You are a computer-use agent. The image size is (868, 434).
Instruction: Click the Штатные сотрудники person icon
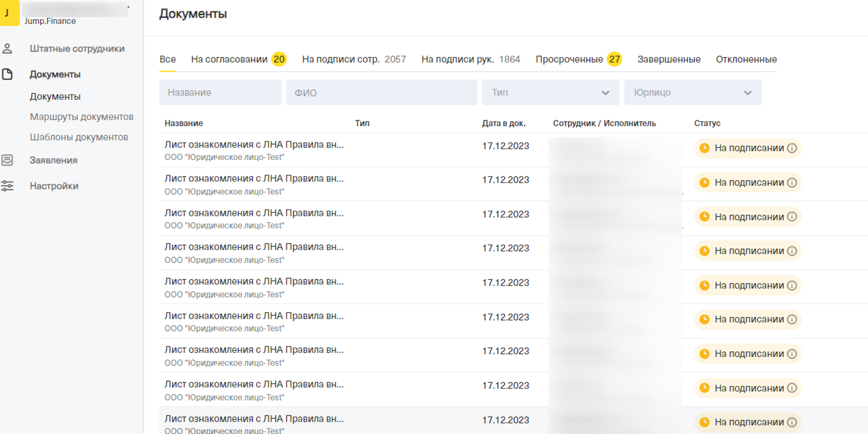pos(7,49)
